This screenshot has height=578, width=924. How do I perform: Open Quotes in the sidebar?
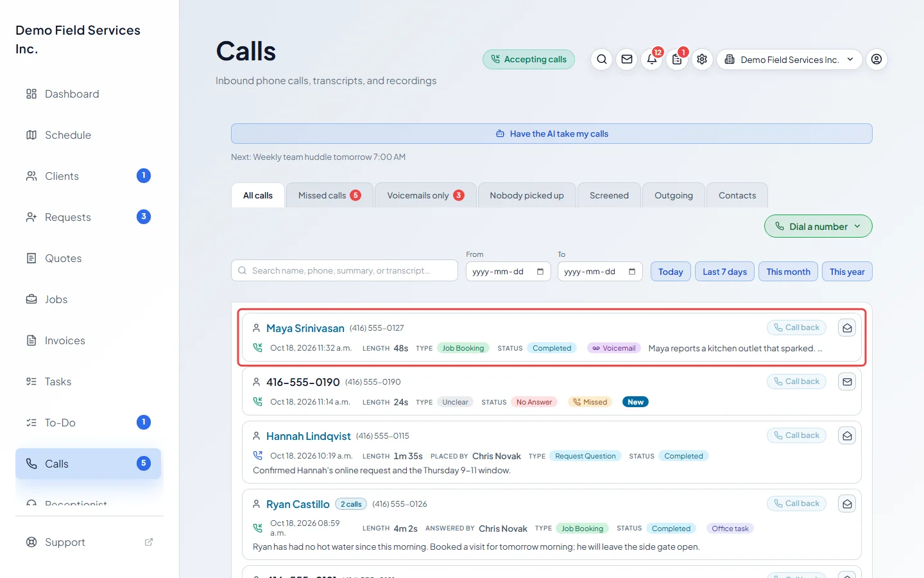tap(89, 258)
